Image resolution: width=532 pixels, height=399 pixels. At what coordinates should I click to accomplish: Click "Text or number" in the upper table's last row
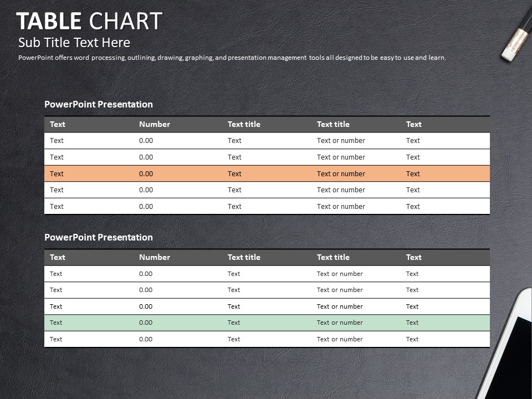341,206
